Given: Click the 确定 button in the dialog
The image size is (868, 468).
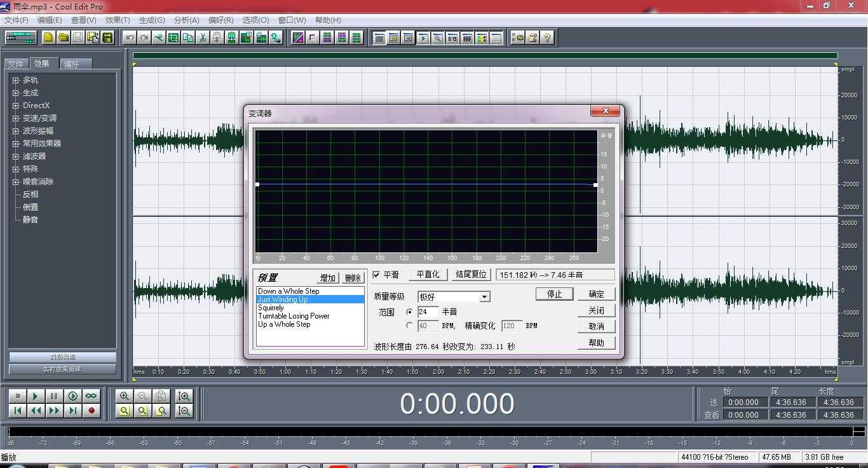Looking at the screenshot, I should 596,294.
